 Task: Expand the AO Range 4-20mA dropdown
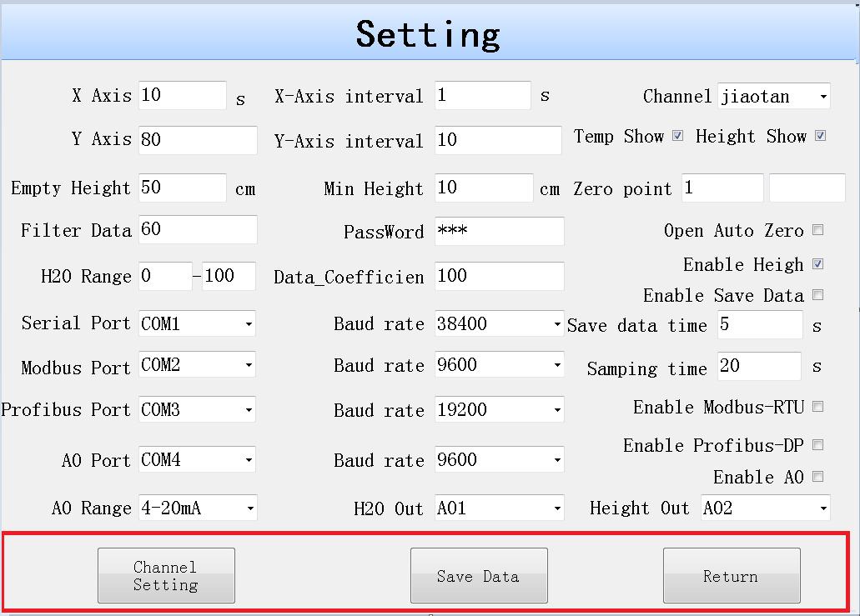[197, 508]
